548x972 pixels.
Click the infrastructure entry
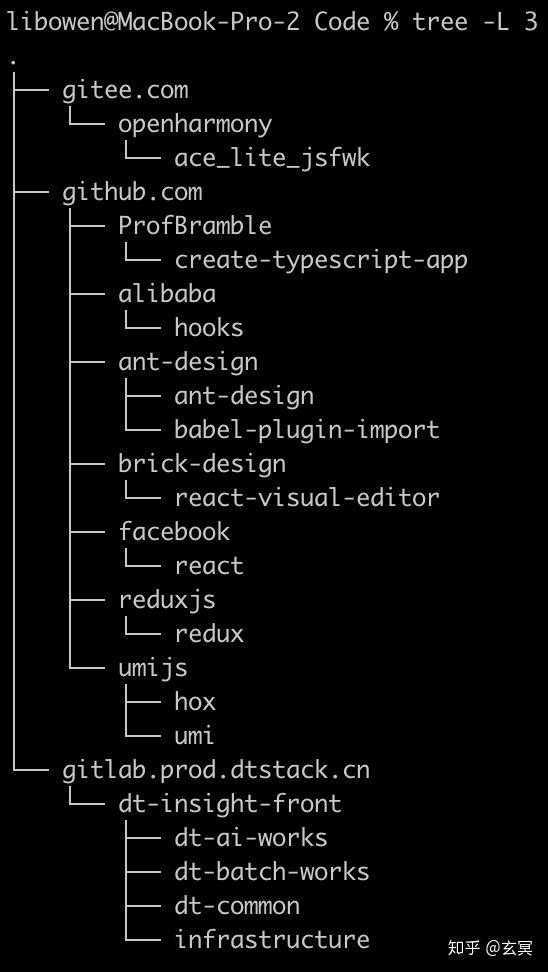[x=272, y=940]
